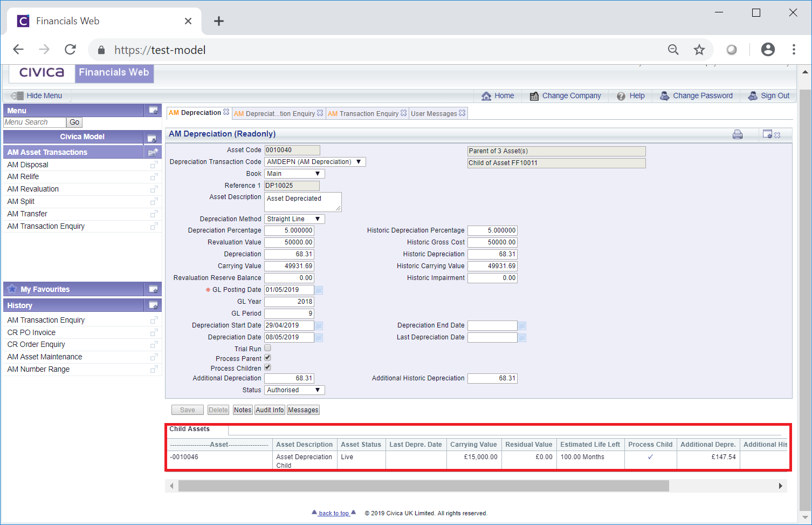The height and width of the screenshot is (525, 812).
Task: Close the AM Transaction Enquiry tab
Action: (x=404, y=113)
